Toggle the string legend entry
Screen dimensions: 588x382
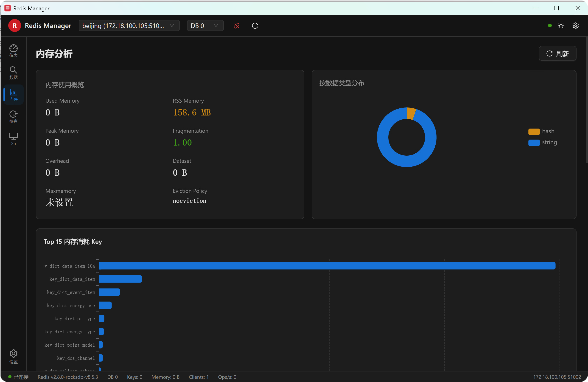point(543,142)
